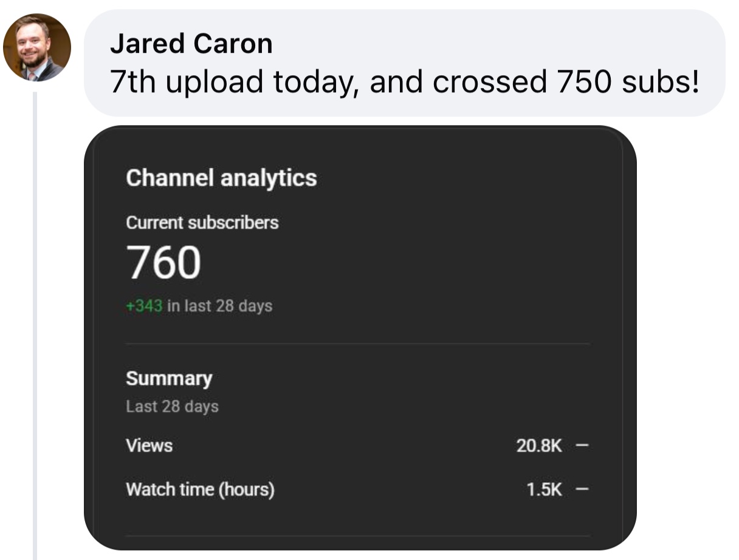Select the Watch time (hours) label

pyautogui.click(x=200, y=490)
